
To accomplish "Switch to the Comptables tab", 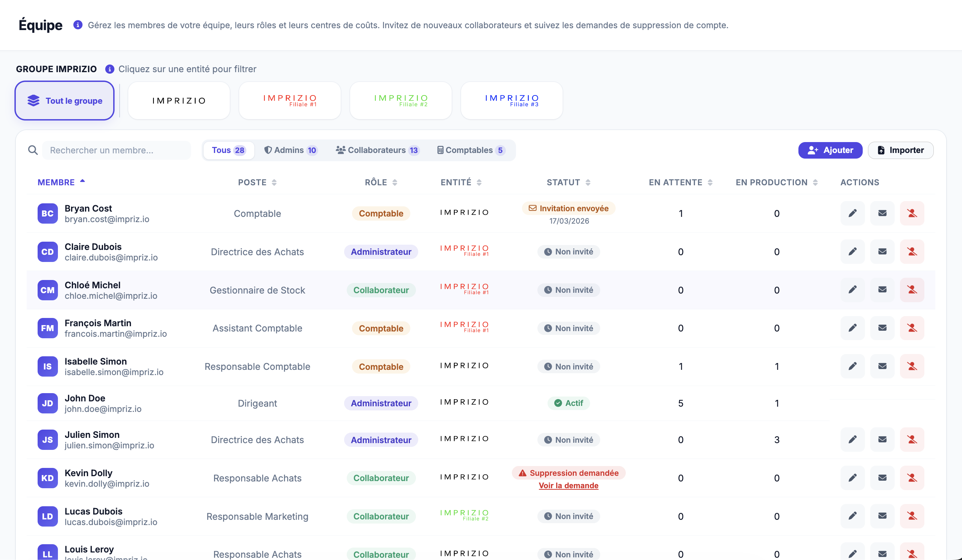I will [471, 150].
